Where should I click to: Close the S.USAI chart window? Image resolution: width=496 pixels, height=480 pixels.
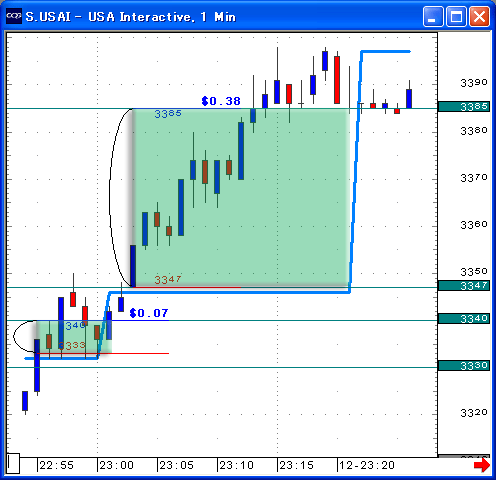(x=479, y=16)
